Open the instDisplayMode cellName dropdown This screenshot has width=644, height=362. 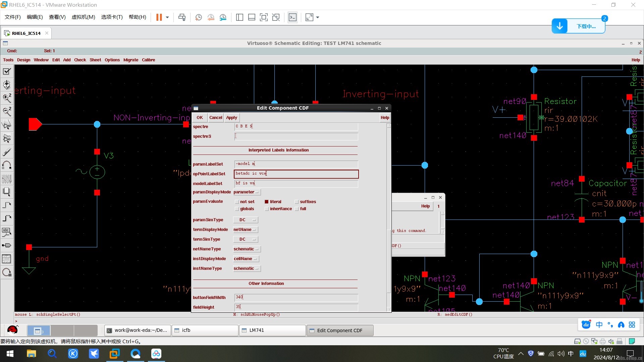pos(246,259)
